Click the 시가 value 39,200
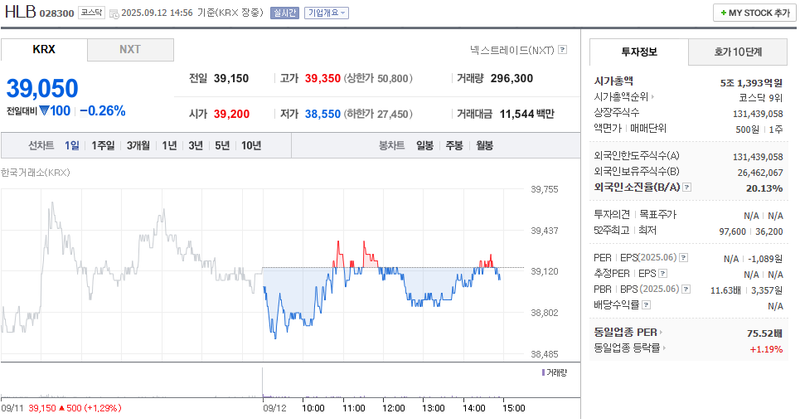800x419 pixels. coord(232,114)
